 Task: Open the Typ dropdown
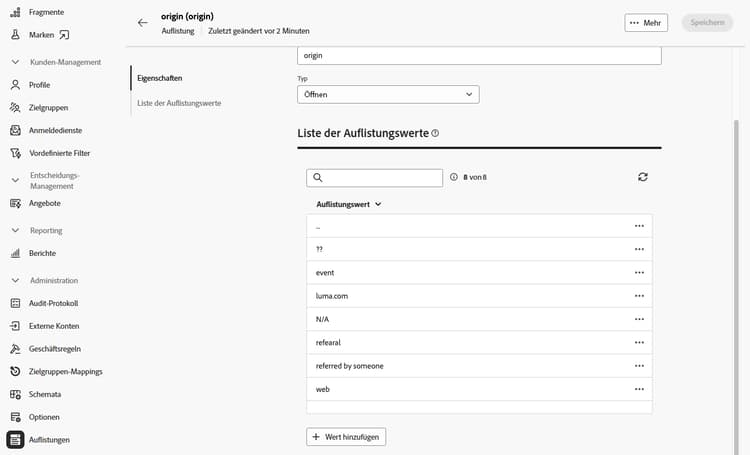click(x=388, y=94)
